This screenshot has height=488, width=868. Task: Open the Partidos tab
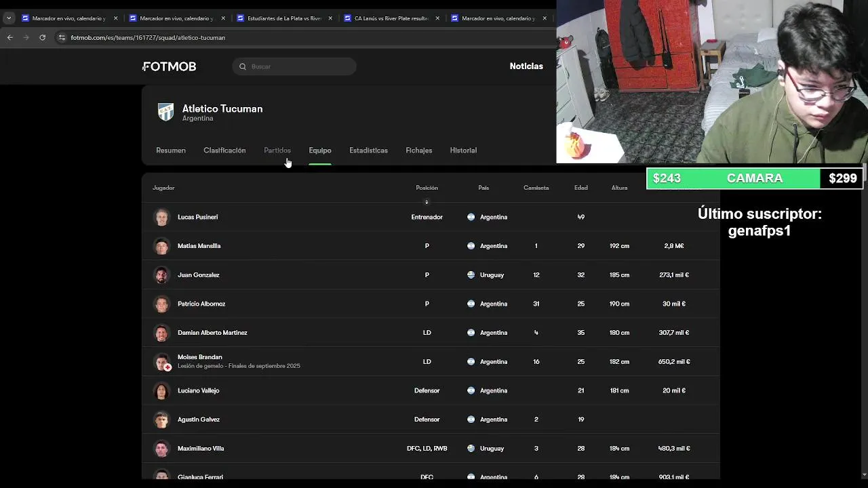[277, 150]
